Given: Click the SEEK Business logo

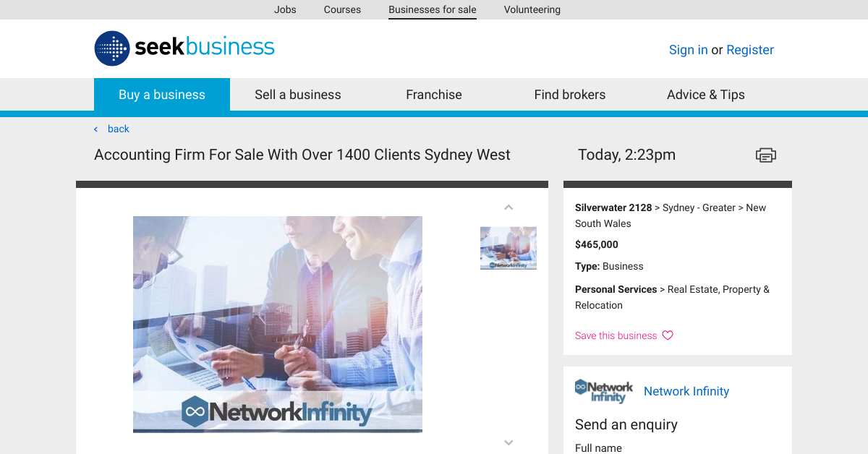Looking at the screenshot, I should coord(184,48).
